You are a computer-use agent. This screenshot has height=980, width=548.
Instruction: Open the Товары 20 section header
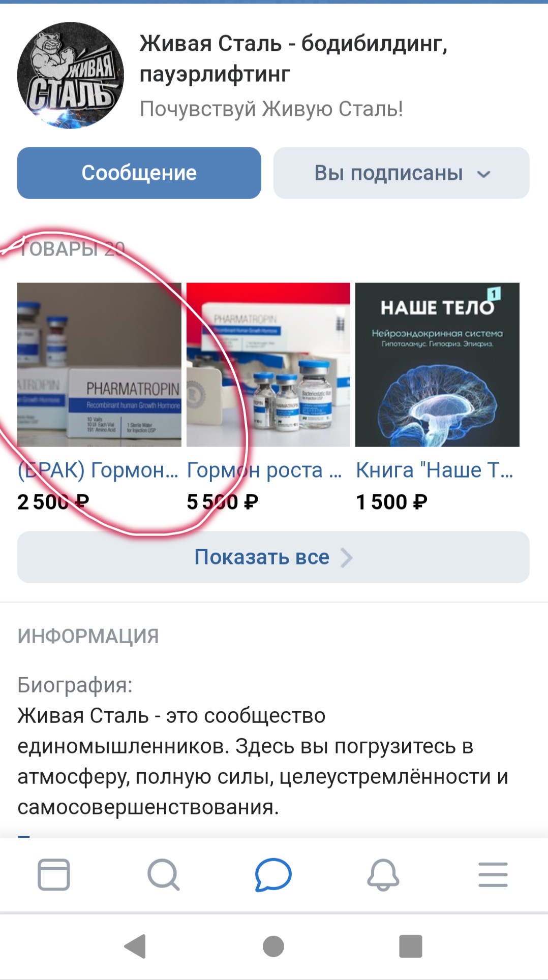point(71,249)
